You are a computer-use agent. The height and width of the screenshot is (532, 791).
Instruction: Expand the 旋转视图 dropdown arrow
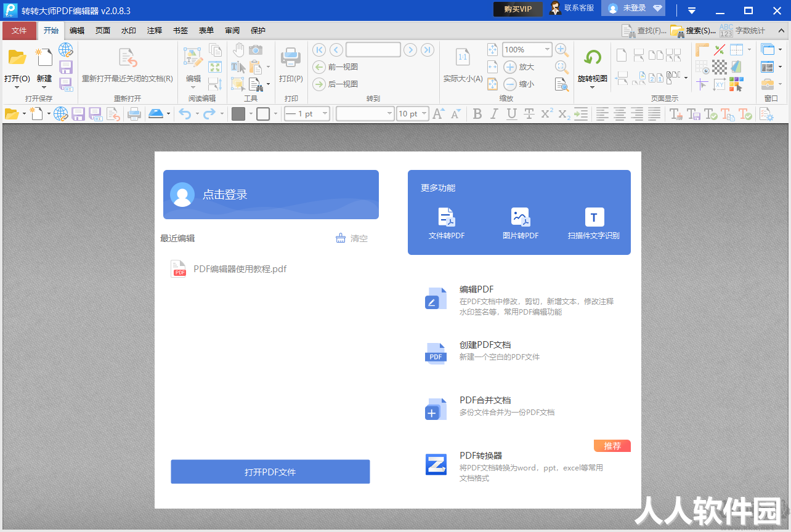(x=592, y=87)
